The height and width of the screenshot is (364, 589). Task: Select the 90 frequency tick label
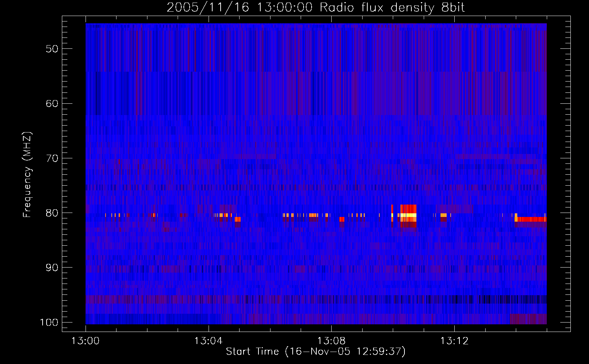tap(52, 268)
